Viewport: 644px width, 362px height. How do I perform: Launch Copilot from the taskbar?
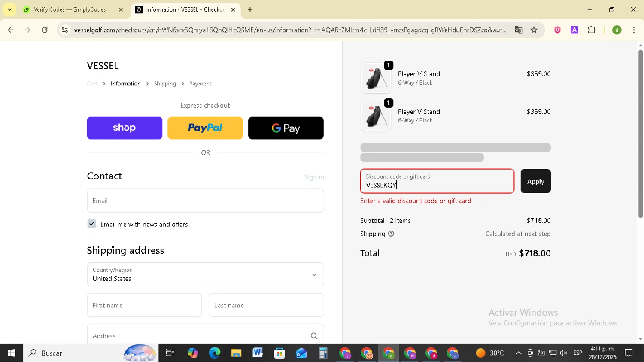click(x=193, y=353)
